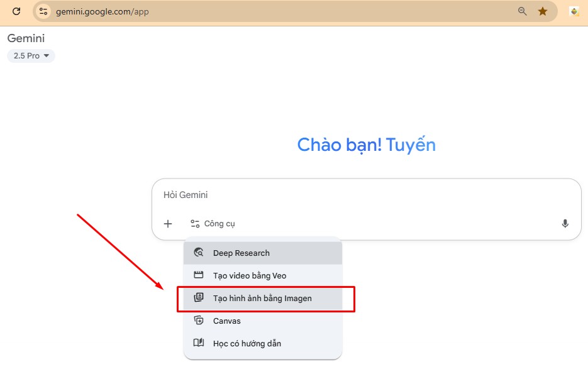Click the Công cụ sliders icon
The width and height of the screenshot is (588, 374).
pos(195,224)
